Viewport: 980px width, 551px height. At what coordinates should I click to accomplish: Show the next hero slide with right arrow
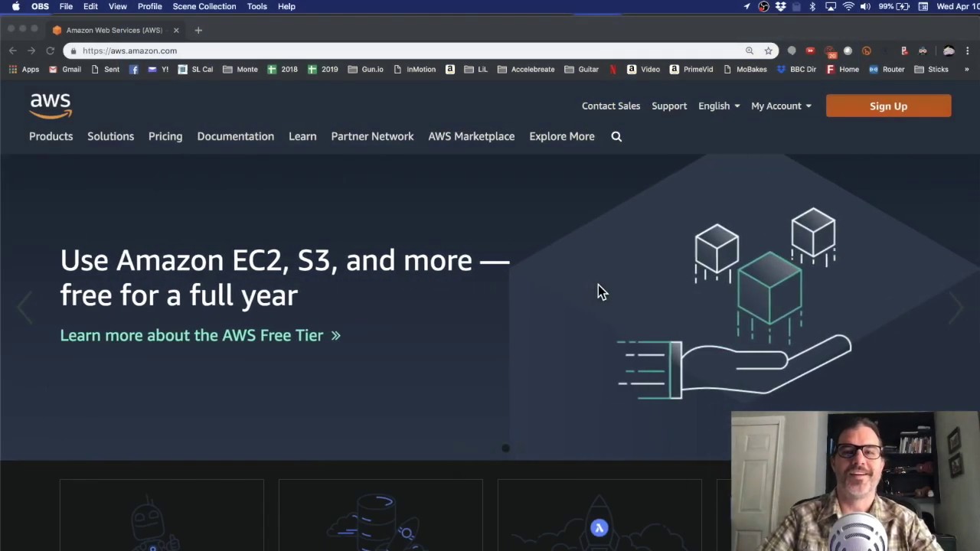tap(955, 308)
